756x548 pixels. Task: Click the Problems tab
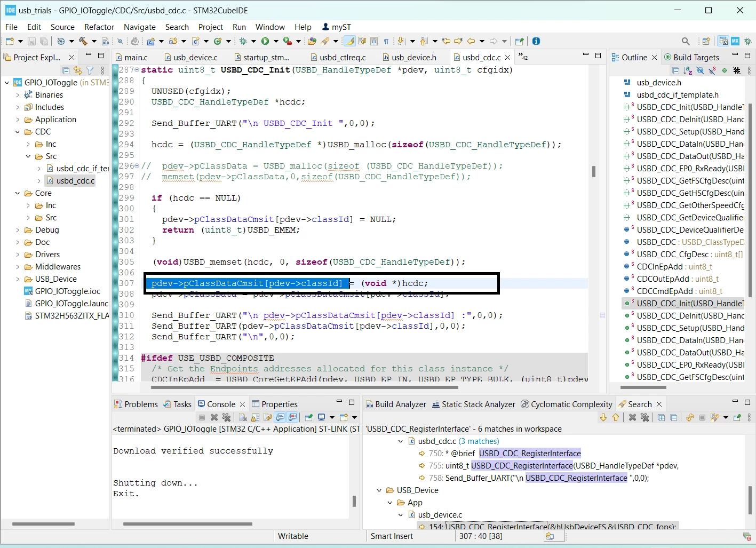(136, 404)
